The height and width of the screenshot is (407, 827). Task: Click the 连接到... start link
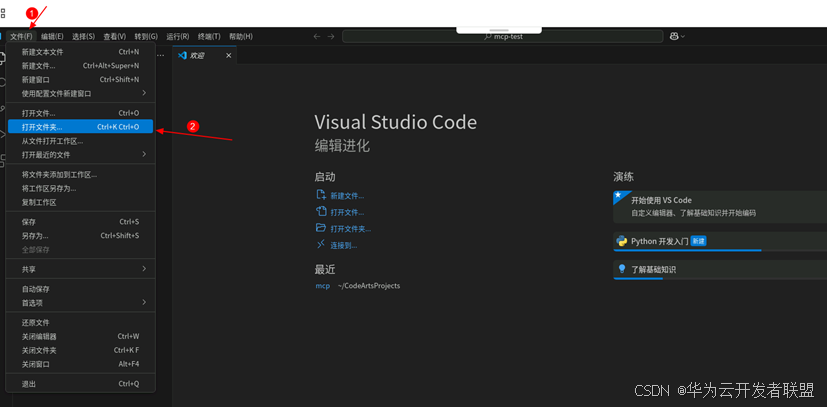point(344,245)
